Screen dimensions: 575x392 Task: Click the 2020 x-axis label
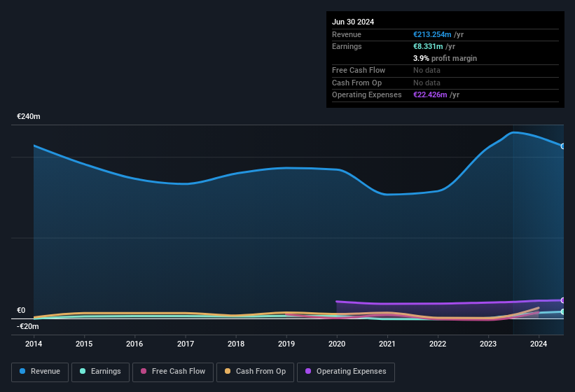click(337, 344)
